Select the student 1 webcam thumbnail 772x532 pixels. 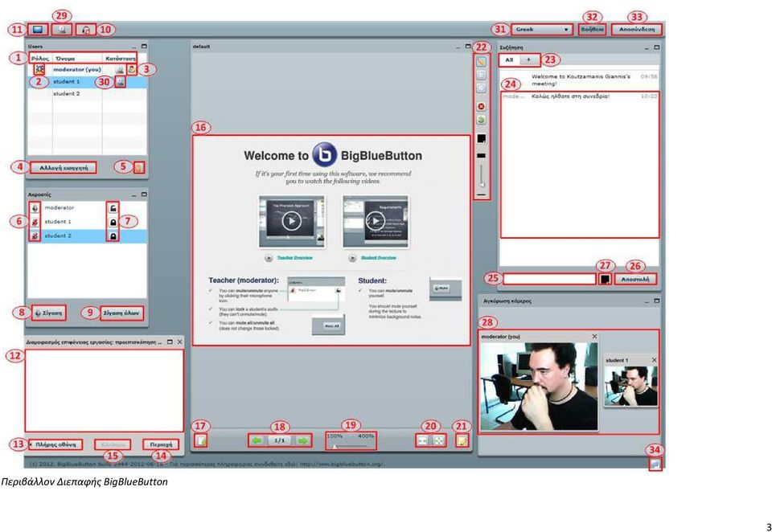click(x=630, y=386)
